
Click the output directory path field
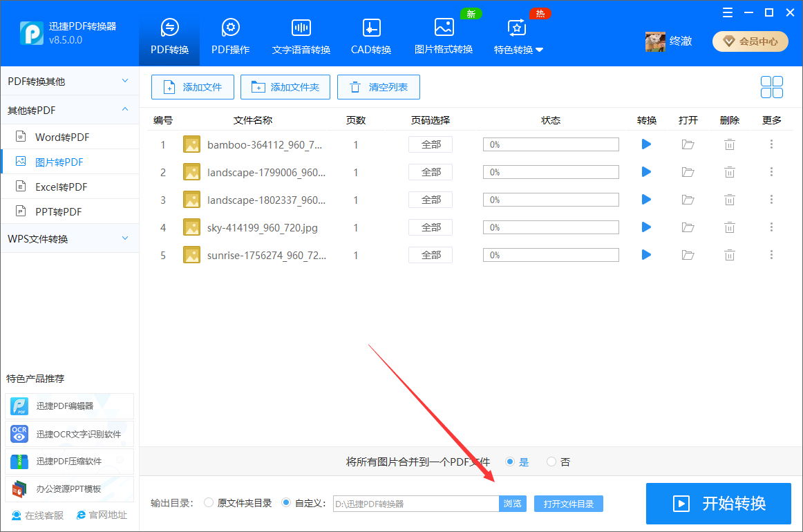(416, 504)
